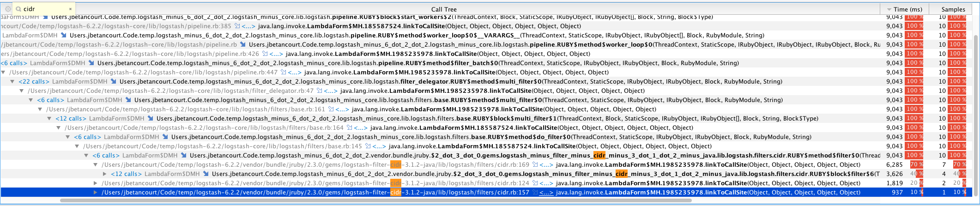Click blue arrow icon on worker_loop$0$__VARARGS__ row
The height and width of the screenshot is (206, 980).
64,36
